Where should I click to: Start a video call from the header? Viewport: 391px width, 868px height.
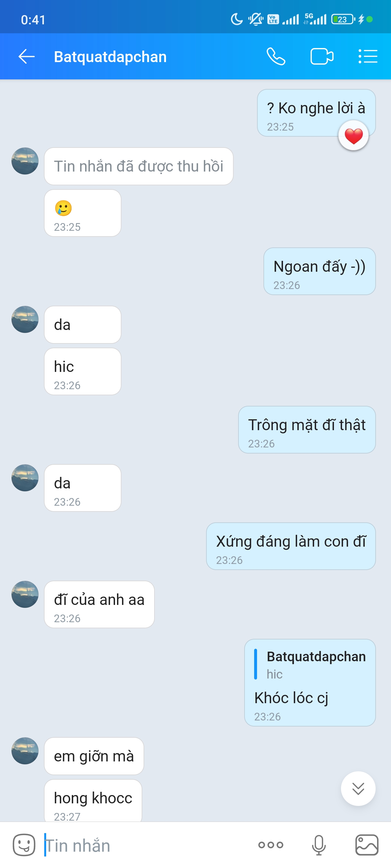(322, 56)
